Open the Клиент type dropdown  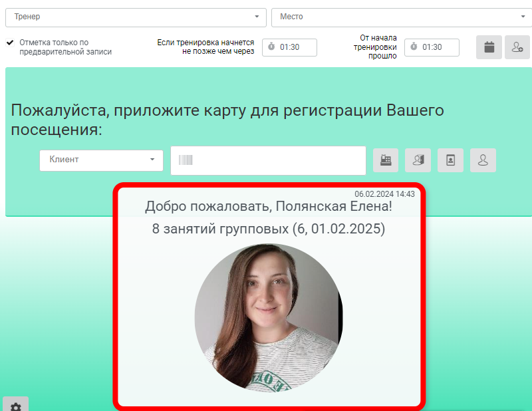(102, 160)
